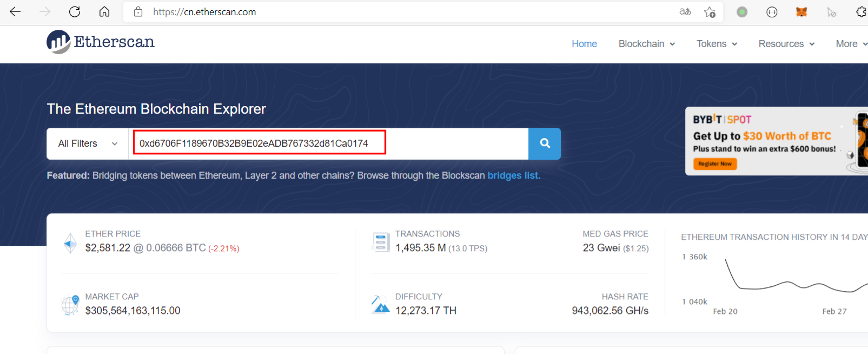
Task: Click the ETHEREUM TRANSACTION HISTORY heading
Action: point(774,237)
